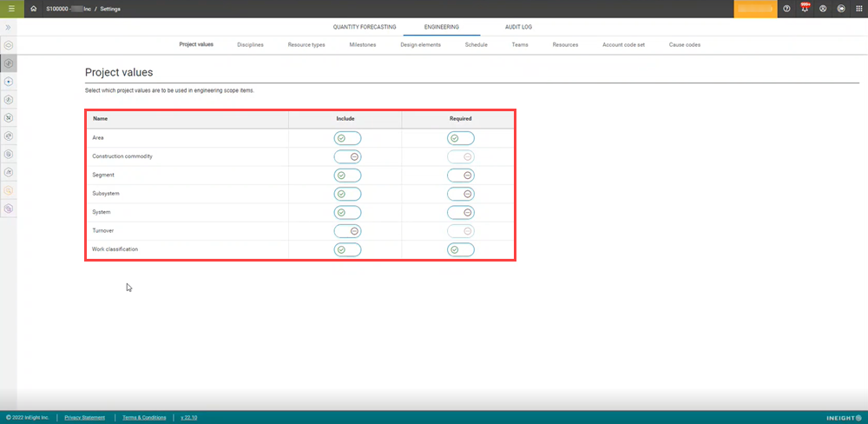
Task: Select the Project values sub-tab
Action: [196, 44]
